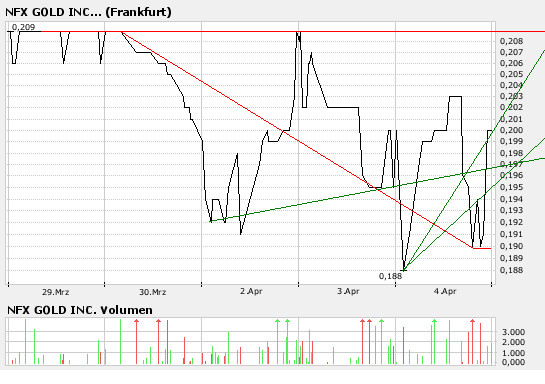Click the 0,193 value on price axis
This screenshot has height=384, width=545.
[x=511, y=210]
